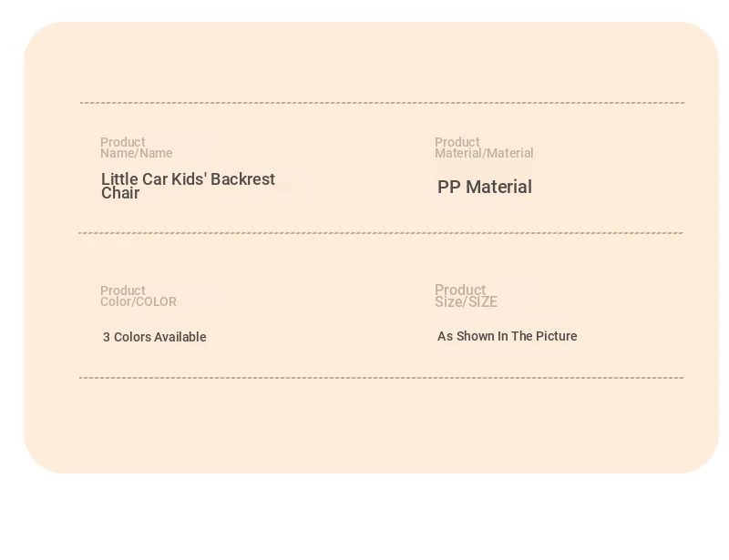Click the letters "PP" in the material value

point(448,187)
